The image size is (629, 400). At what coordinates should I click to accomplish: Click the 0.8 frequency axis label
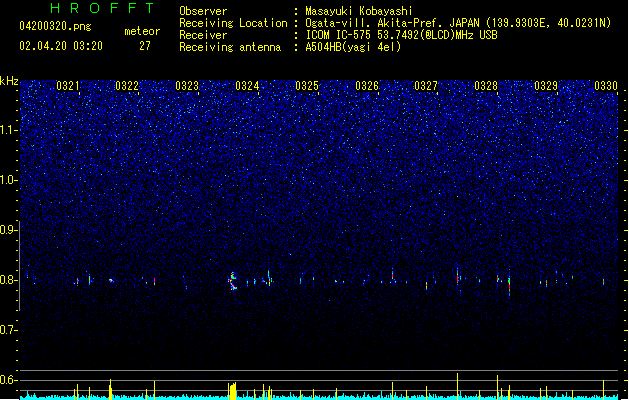point(9,280)
